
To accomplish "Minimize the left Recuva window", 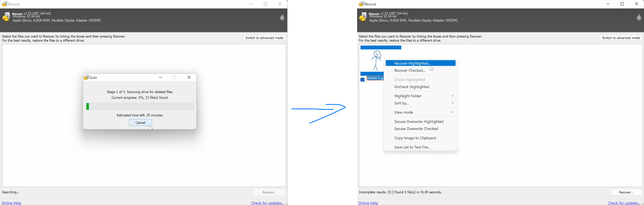I will pos(251,4).
